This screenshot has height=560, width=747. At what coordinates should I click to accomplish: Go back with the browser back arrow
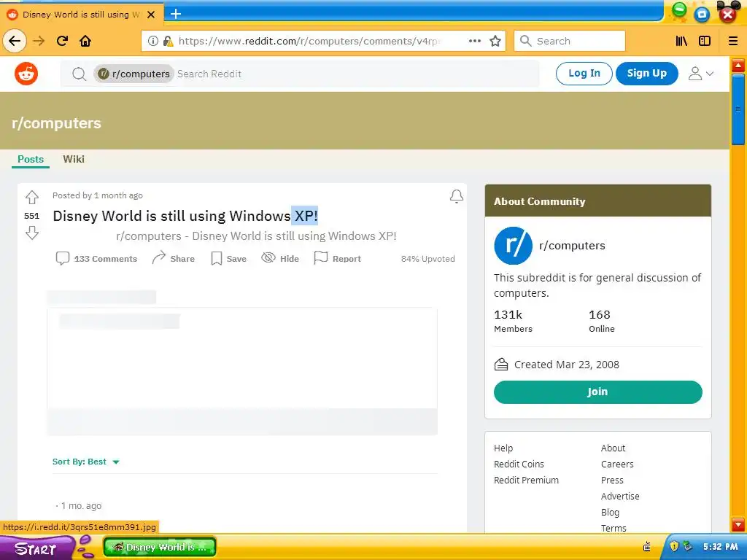15,41
